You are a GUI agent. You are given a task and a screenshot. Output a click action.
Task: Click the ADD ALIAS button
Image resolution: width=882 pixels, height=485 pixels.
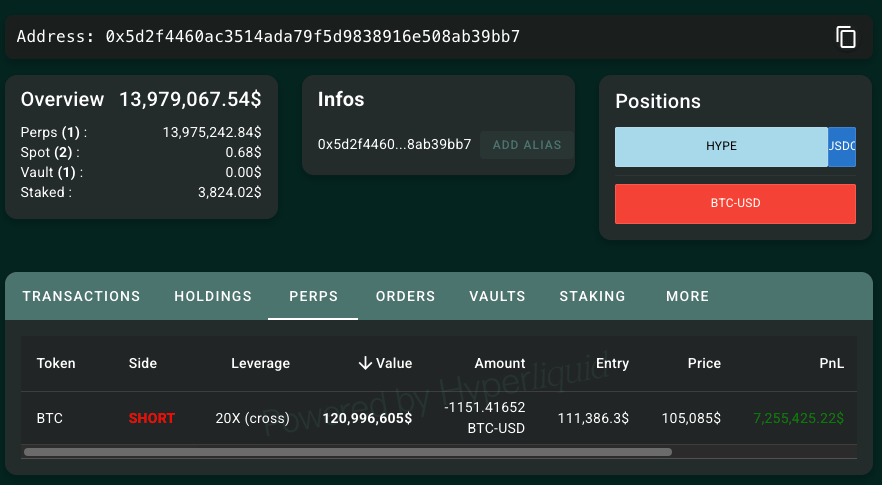point(526,145)
